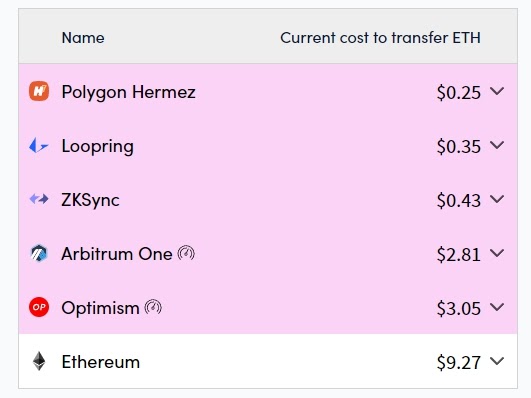Expand the ZKSync row chevron

(497, 199)
